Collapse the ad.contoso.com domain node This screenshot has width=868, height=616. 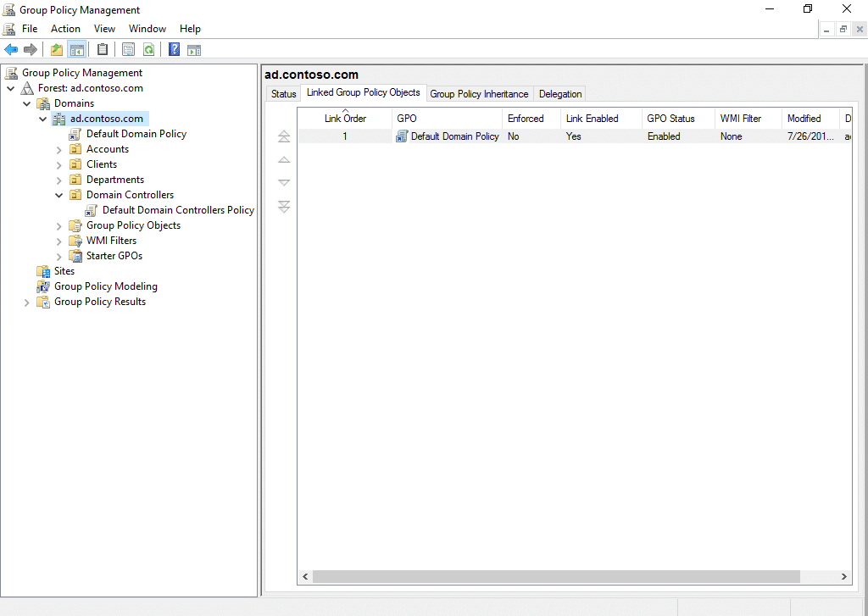pos(42,119)
